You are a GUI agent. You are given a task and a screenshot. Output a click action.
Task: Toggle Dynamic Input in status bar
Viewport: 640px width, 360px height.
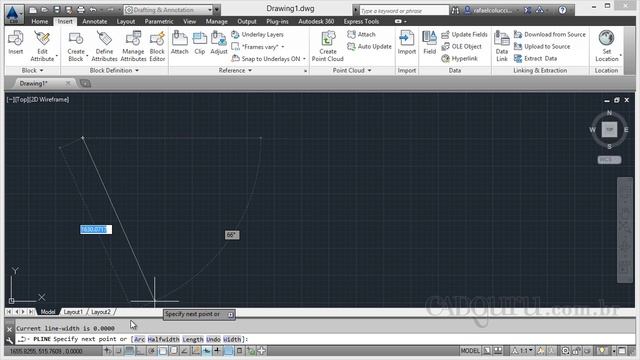(207, 351)
